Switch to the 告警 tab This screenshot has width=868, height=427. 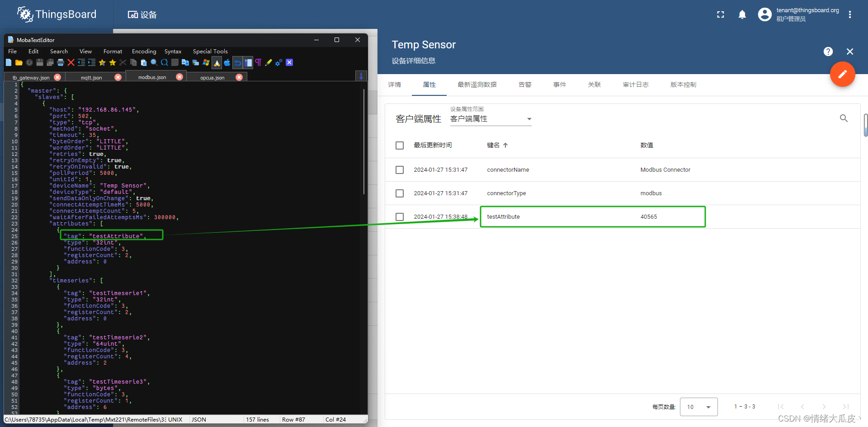[x=525, y=84]
